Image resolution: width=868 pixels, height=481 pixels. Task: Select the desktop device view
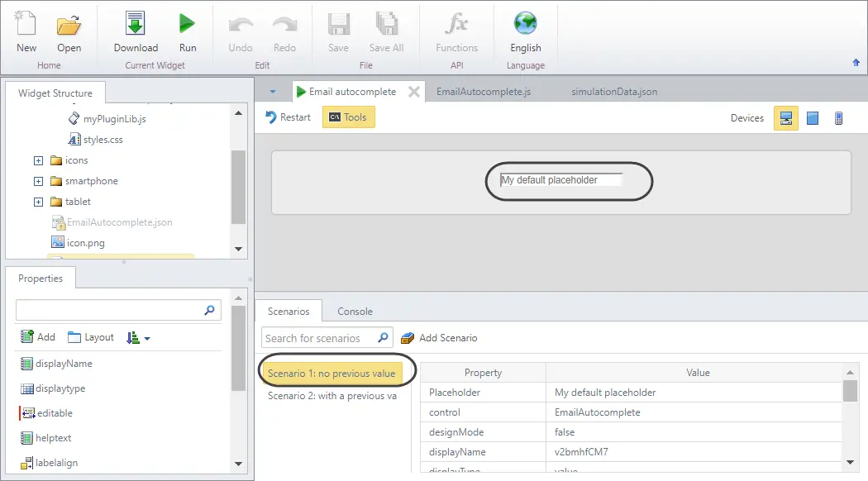[785, 118]
